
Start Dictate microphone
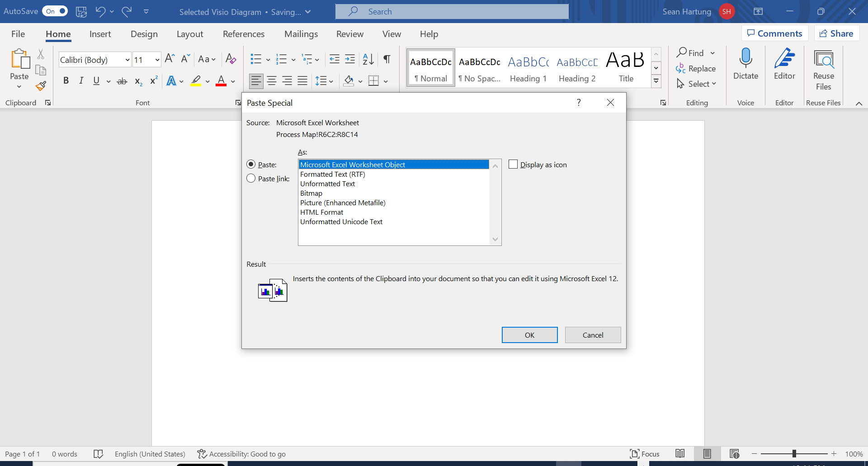[745, 65]
